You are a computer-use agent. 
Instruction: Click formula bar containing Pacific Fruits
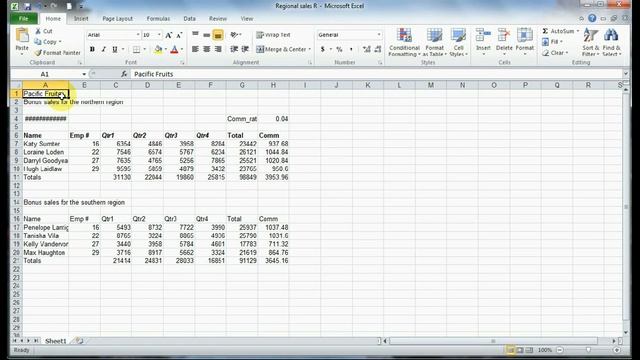click(x=376, y=74)
